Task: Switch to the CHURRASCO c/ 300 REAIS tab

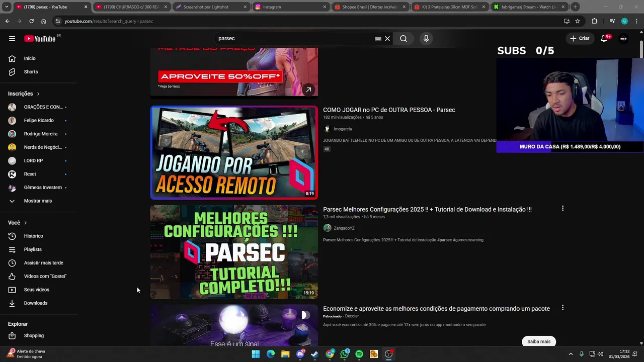Action: coord(131,7)
